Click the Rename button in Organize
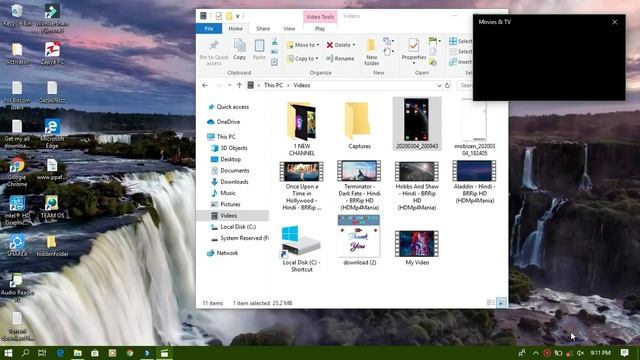This screenshot has height=360, width=640. pos(340,59)
